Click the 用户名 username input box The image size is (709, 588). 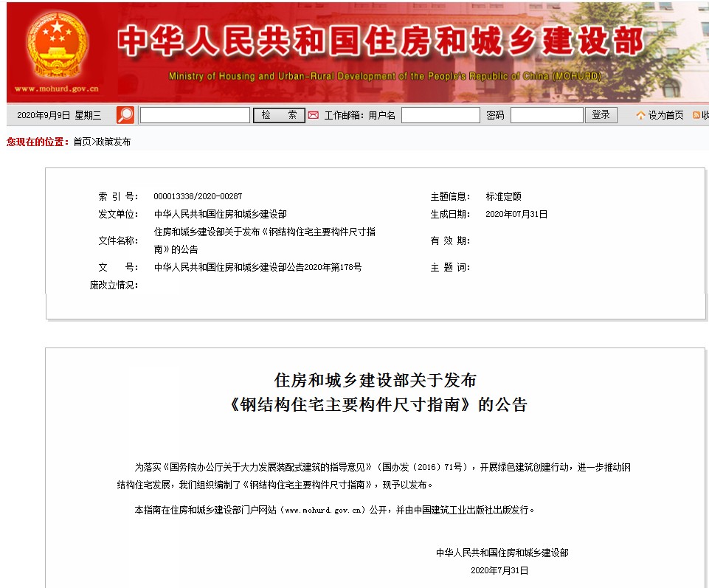(440, 115)
